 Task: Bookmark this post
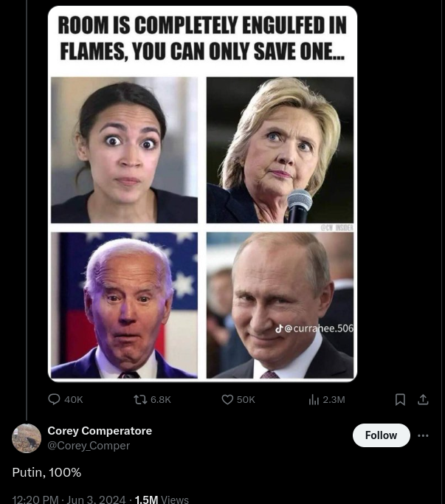point(400,399)
